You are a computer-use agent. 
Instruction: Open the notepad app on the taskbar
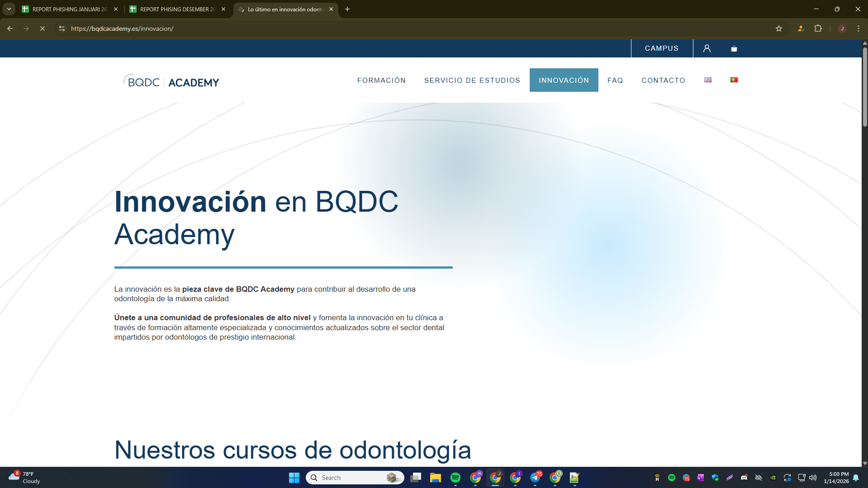(574, 478)
